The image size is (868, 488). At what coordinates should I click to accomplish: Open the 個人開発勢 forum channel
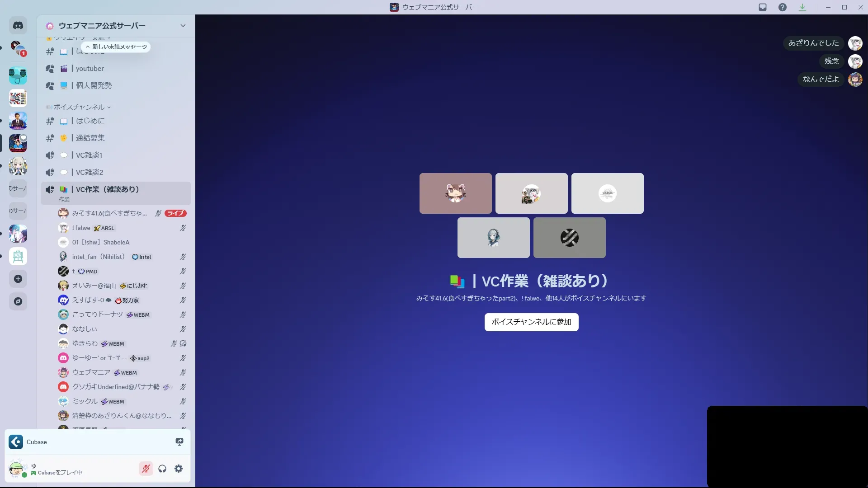[x=94, y=85]
